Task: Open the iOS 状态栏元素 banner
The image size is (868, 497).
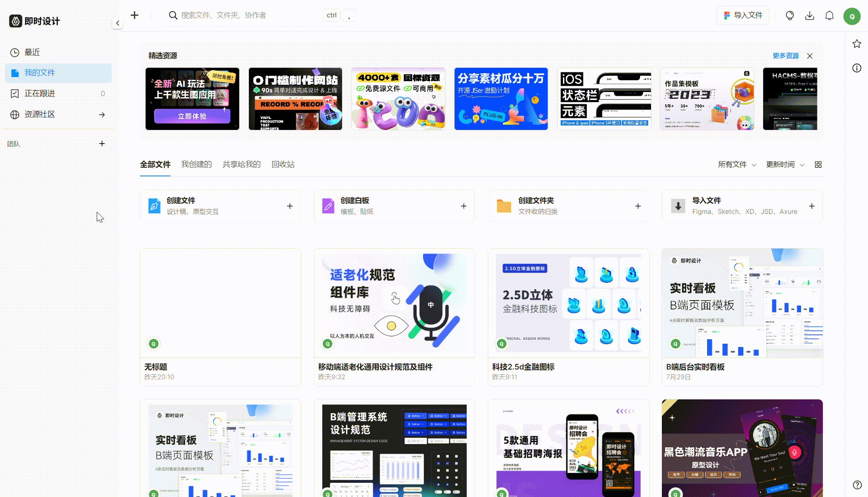Action: pyautogui.click(x=604, y=99)
